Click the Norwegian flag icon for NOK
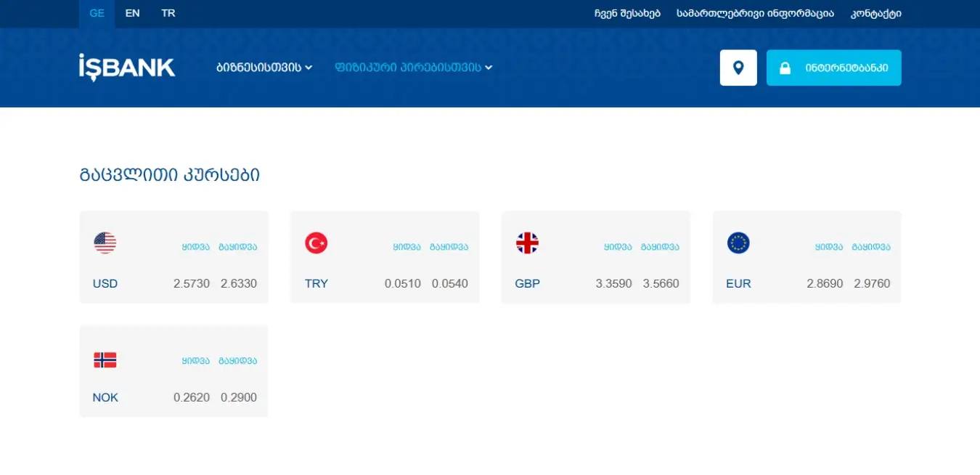The image size is (980, 475). pos(105,360)
